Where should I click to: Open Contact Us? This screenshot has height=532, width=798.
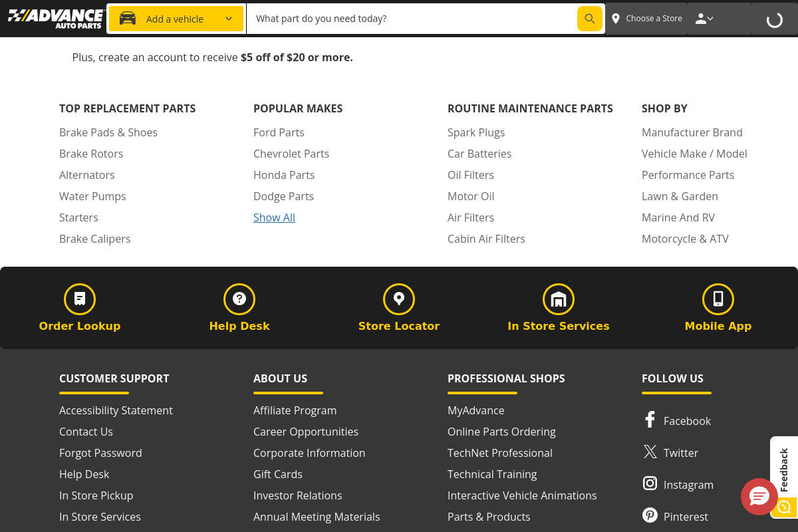pyautogui.click(x=86, y=432)
